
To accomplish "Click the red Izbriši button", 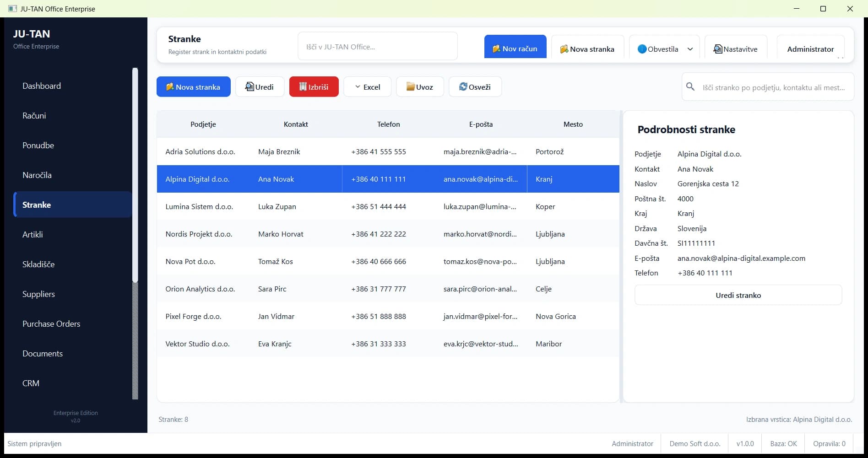I will point(314,86).
